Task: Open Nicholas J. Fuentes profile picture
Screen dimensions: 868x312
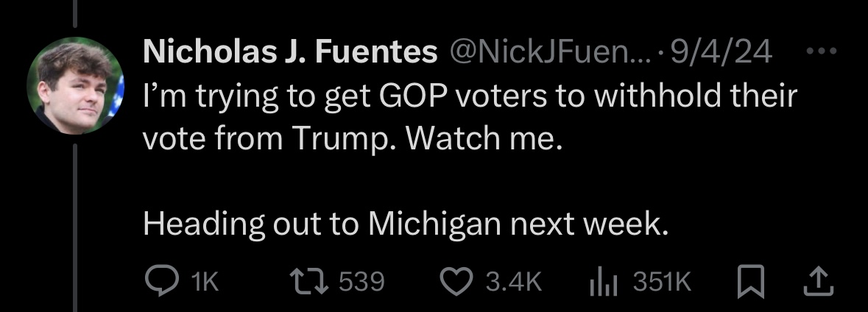Action: pos(75,85)
